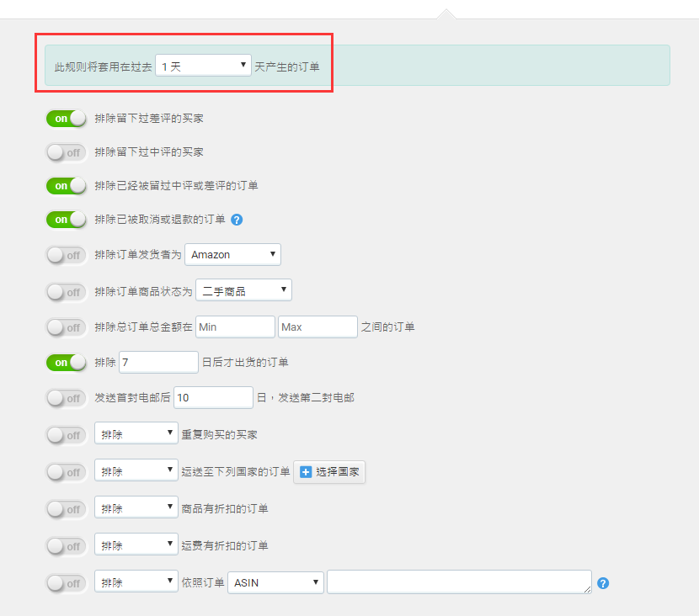
Task: Turn on the second email 发送首封电邮后 toggle
Action: [x=67, y=397]
